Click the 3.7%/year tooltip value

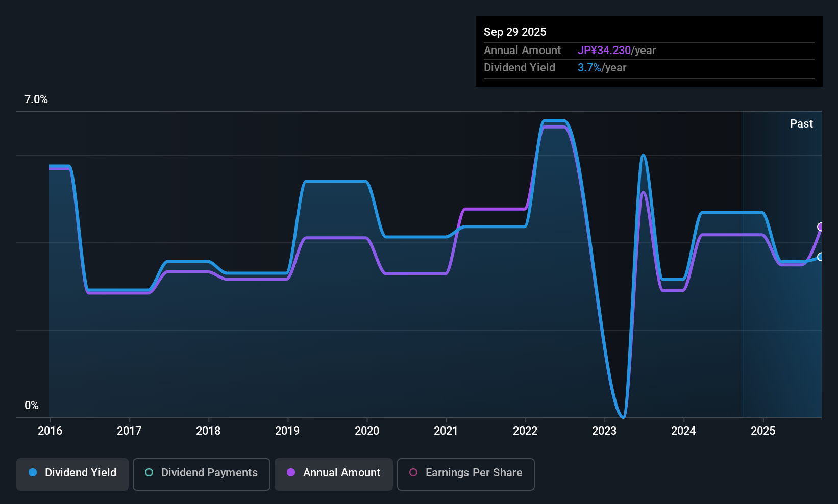tap(602, 68)
